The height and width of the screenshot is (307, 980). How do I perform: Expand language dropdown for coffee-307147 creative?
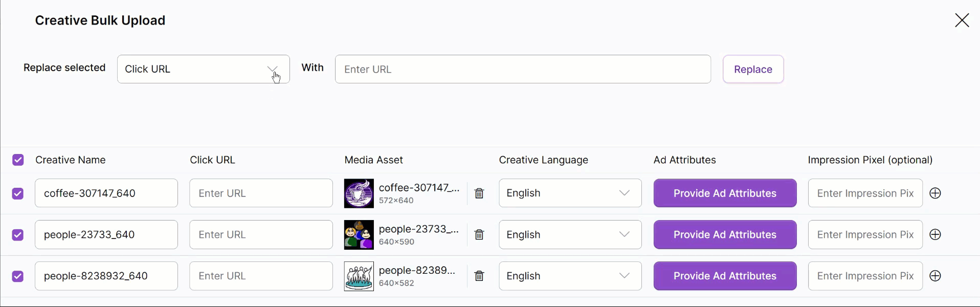coord(570,193)
